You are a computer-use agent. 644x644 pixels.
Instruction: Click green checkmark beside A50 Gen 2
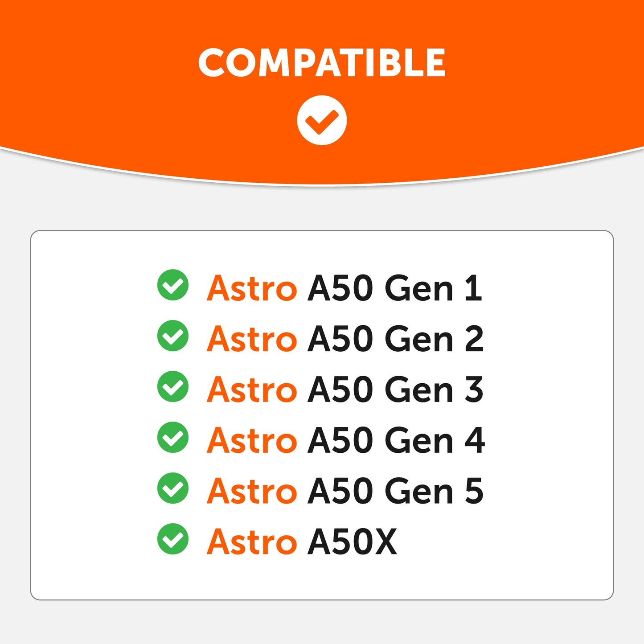(173, 336)
